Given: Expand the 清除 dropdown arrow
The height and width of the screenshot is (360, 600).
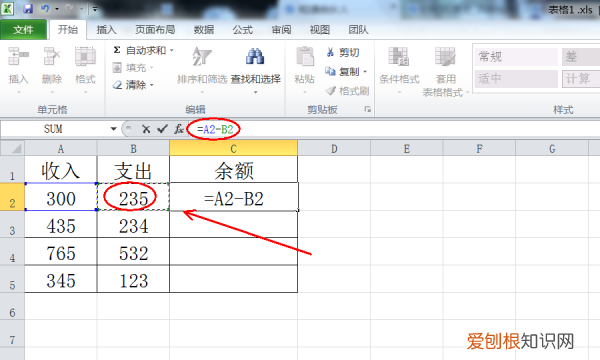Looking at the screenshot, I should pos(152,85).
